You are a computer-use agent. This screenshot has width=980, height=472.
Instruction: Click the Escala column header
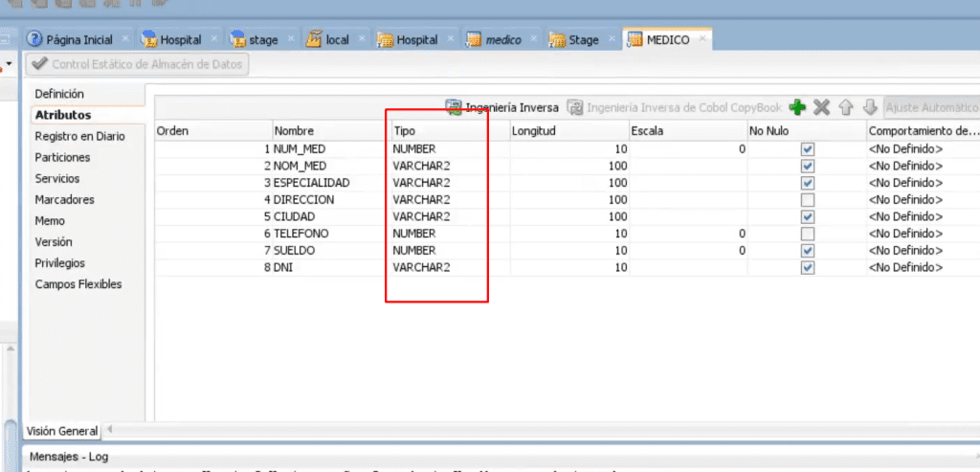pyautogui.click(x=688, y=131)
